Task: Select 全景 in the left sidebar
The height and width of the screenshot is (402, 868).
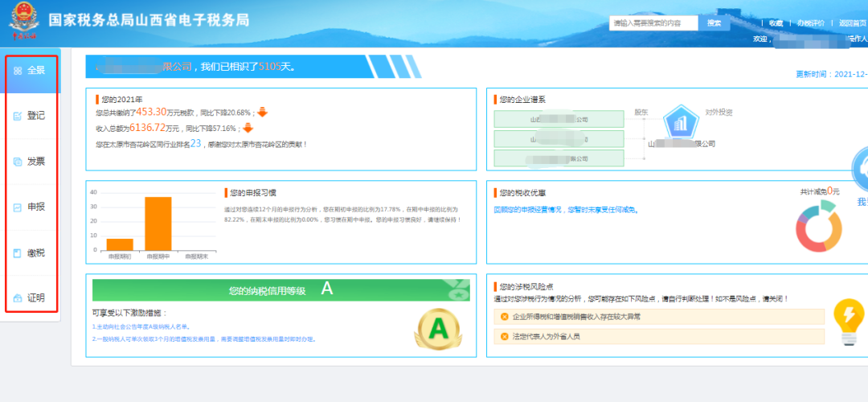Action: click(31, 71)
